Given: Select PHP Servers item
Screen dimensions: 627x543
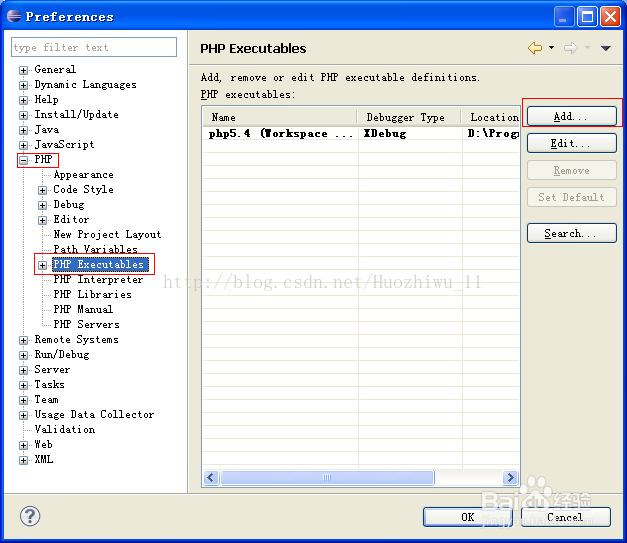Looking at the screenshot, I should [x=86, y=324].
